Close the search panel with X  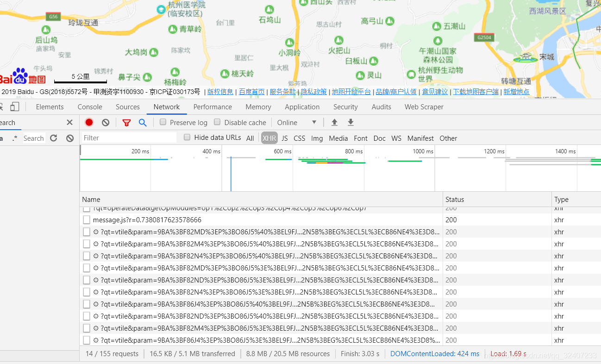69,122
